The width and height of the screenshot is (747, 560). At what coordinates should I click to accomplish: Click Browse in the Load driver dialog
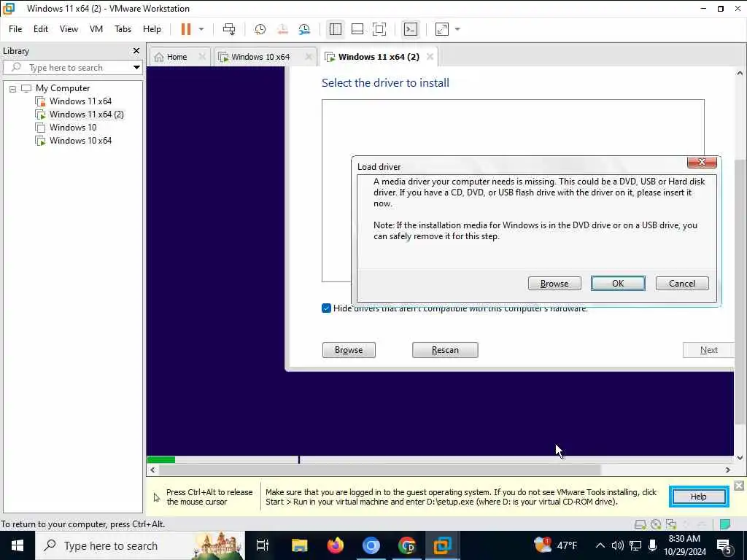pyautogui.click(x=554, y=284)
